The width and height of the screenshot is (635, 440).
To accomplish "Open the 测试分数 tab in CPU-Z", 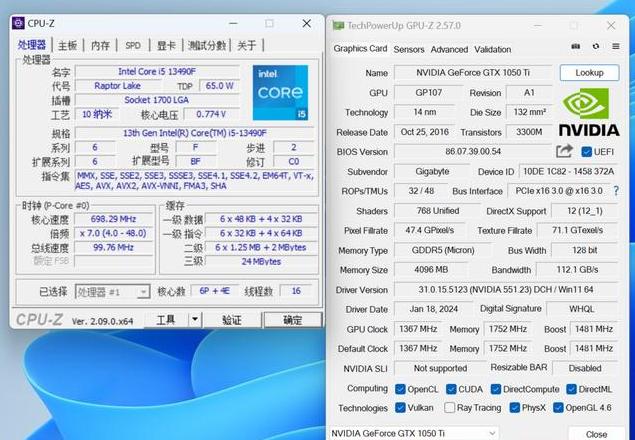I will click(207, 45).
